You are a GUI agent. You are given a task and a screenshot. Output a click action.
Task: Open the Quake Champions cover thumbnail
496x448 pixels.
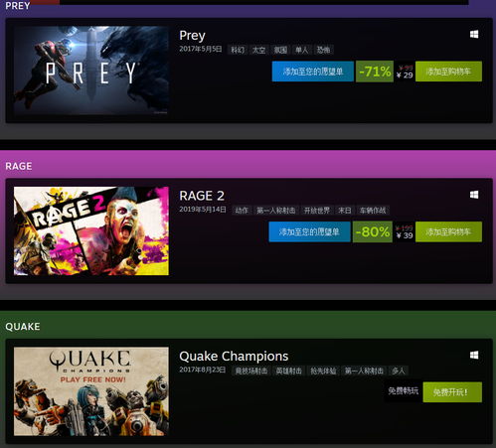pos(91,391)
